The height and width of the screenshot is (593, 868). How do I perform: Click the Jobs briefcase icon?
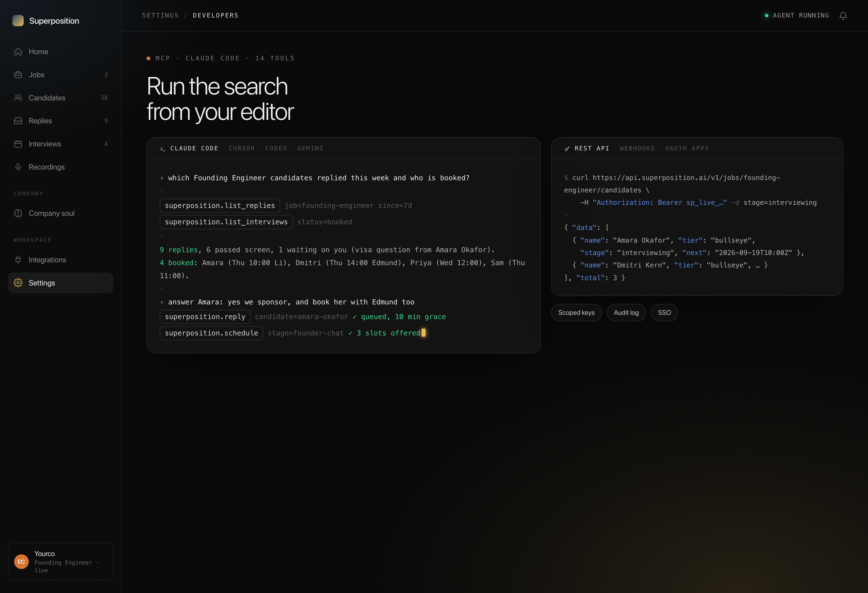click(18, 75)
